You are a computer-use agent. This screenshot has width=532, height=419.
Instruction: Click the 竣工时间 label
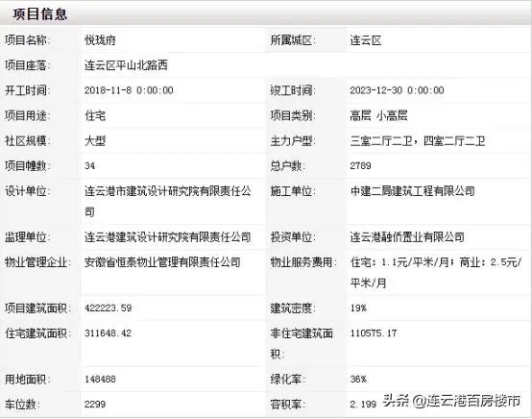tap(293, 90)
